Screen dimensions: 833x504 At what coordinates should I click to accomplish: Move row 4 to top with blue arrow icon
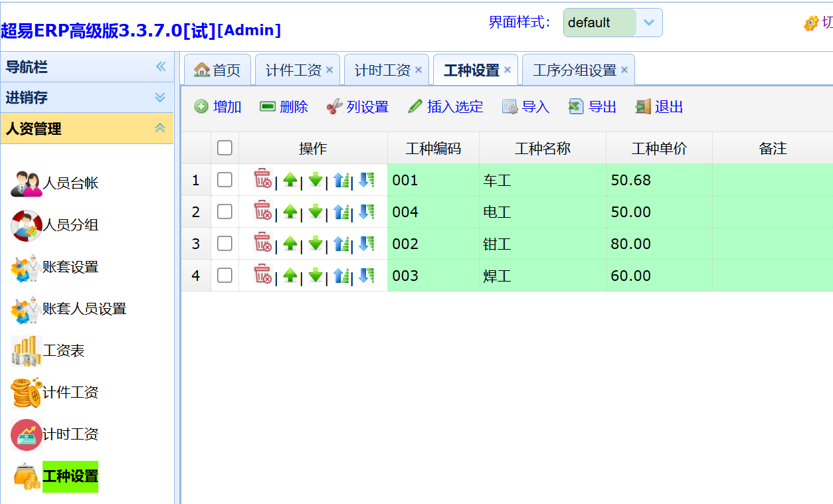coord(341,276)
